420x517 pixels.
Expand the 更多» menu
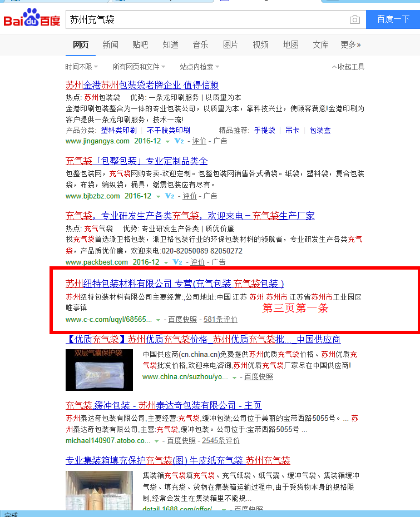pos(350,45)
